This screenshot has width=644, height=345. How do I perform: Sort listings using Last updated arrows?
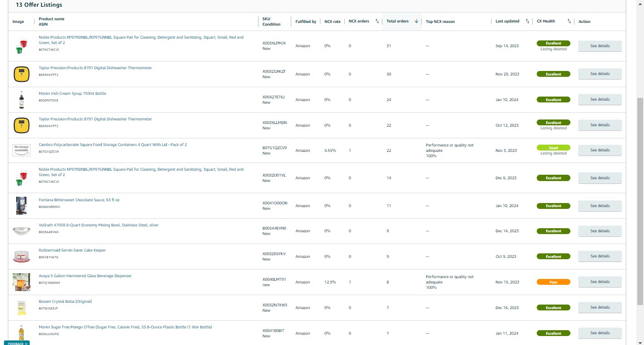click(527, 21)
